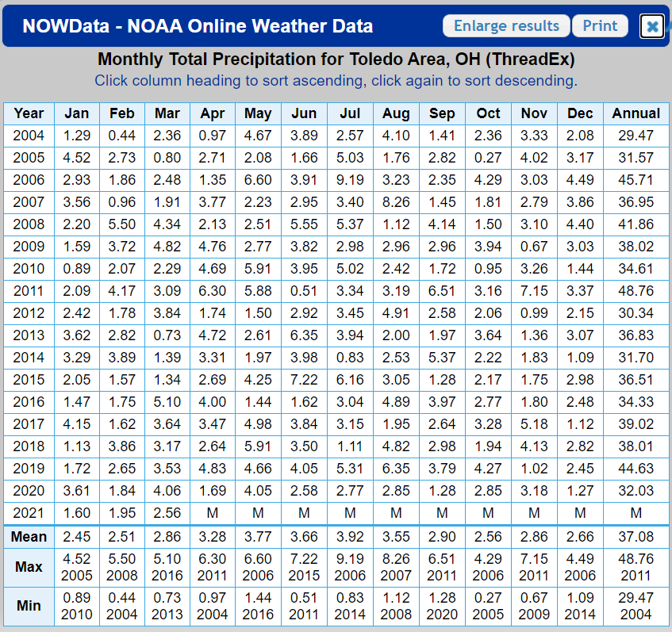Select the 2017 year cell

(x=29, y=424)
